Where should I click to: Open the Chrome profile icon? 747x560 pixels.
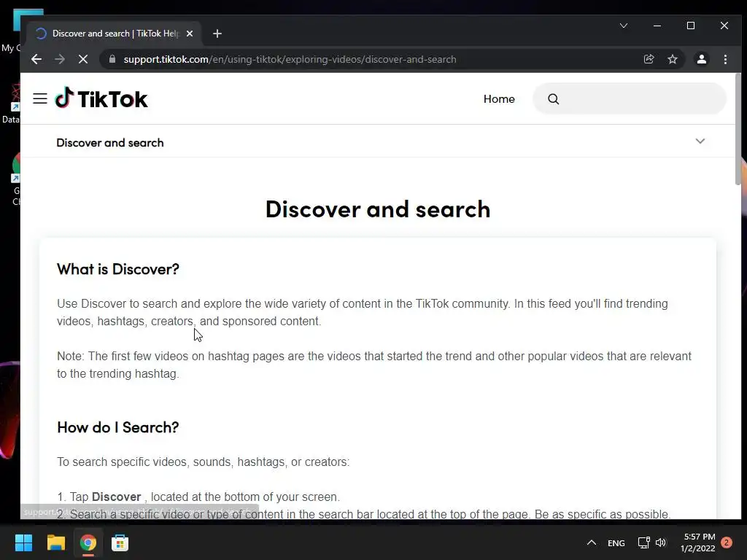click(x=701, y=59)
